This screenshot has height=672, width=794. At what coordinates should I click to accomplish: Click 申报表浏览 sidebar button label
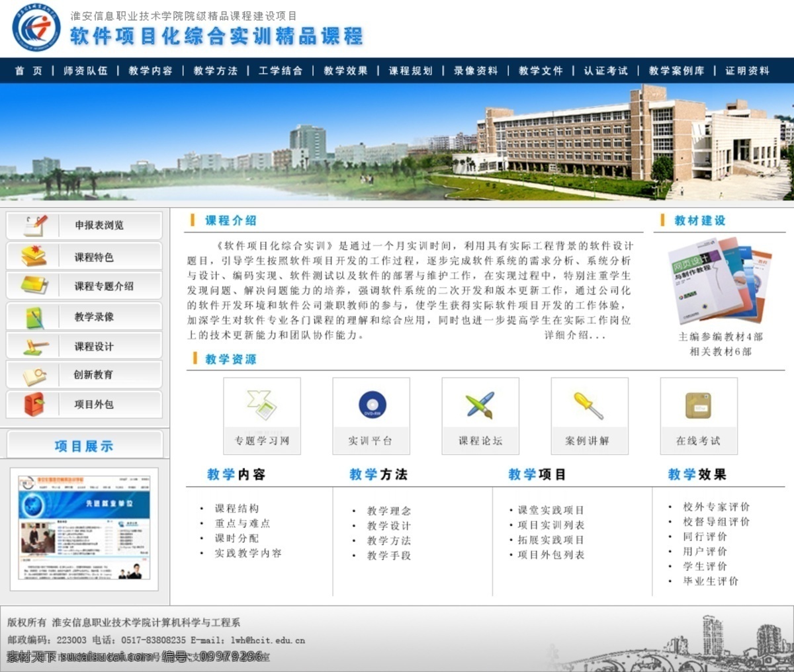99,226
